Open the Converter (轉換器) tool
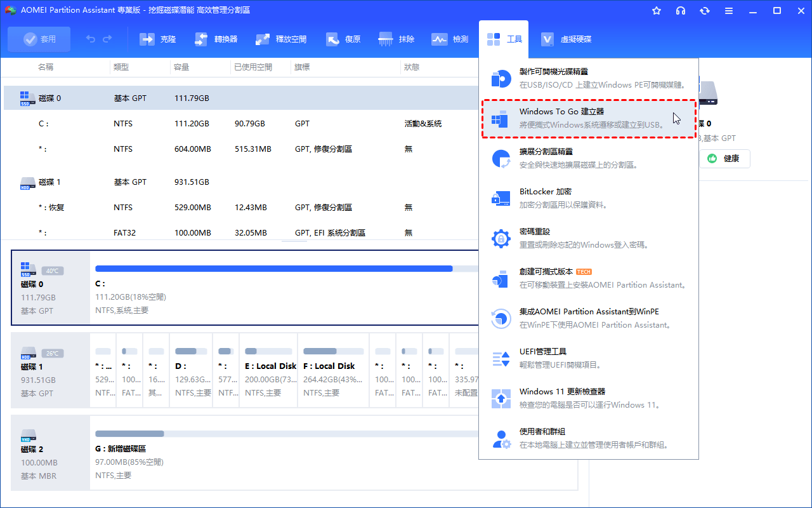 click(201, 39)
